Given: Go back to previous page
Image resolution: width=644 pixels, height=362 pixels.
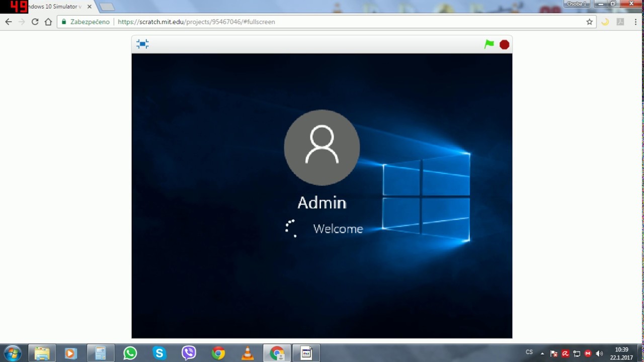Looking at the screenshot, I should pos(8,22).
